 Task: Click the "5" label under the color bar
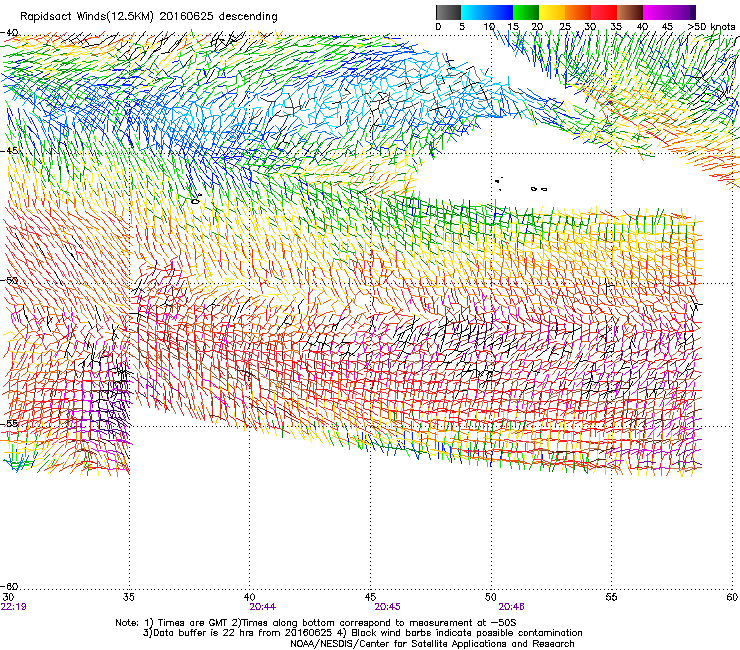pyautogui.click(x=462, y=27)
